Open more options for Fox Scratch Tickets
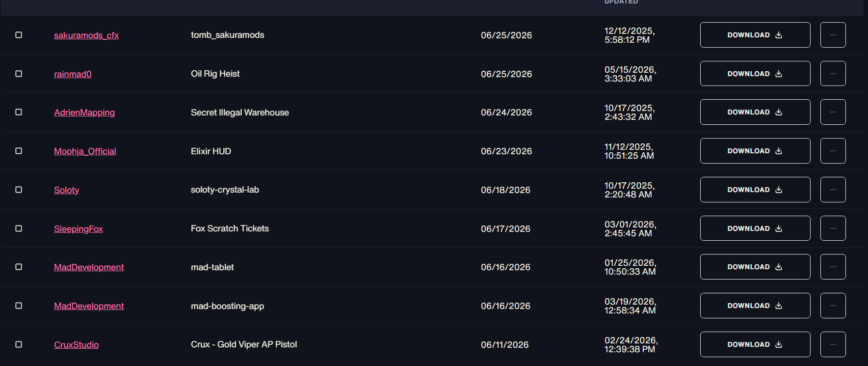Screen dimensions: 868x366 point(833,228)
